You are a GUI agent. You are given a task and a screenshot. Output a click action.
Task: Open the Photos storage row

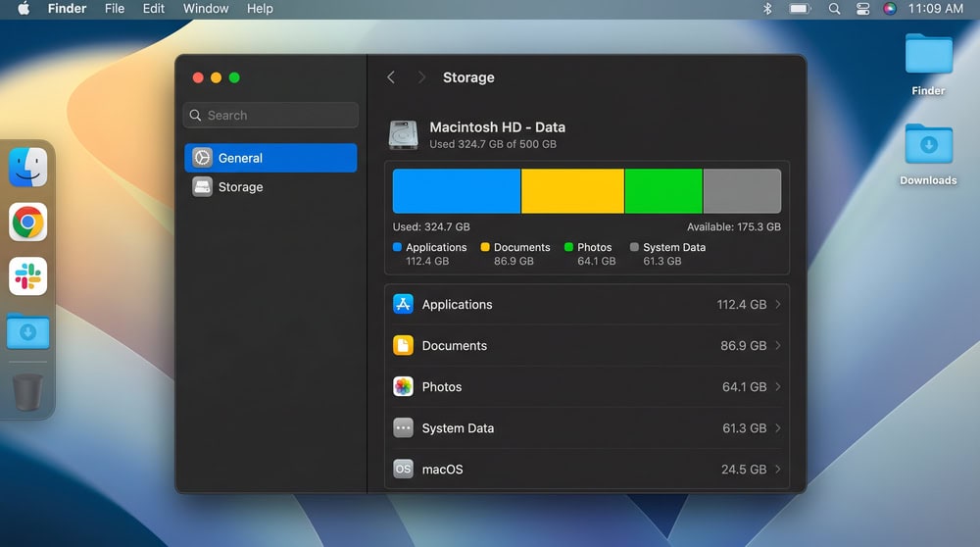(587, 387)
